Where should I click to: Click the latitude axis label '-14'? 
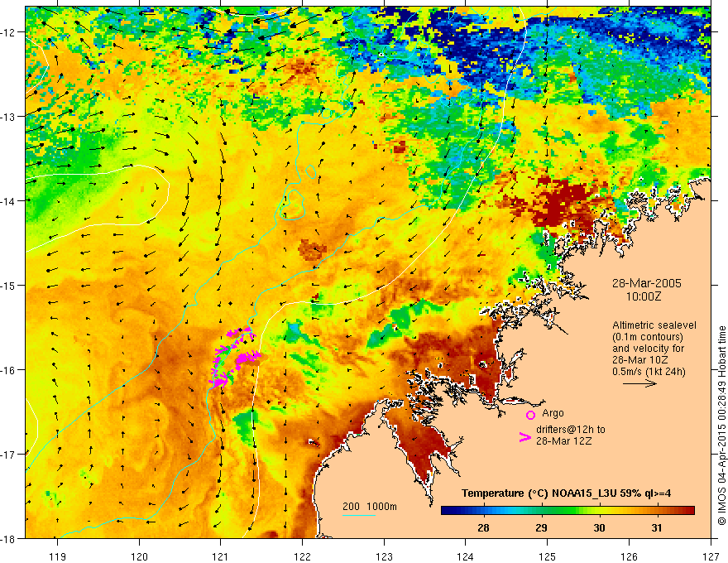pos(9,201)
